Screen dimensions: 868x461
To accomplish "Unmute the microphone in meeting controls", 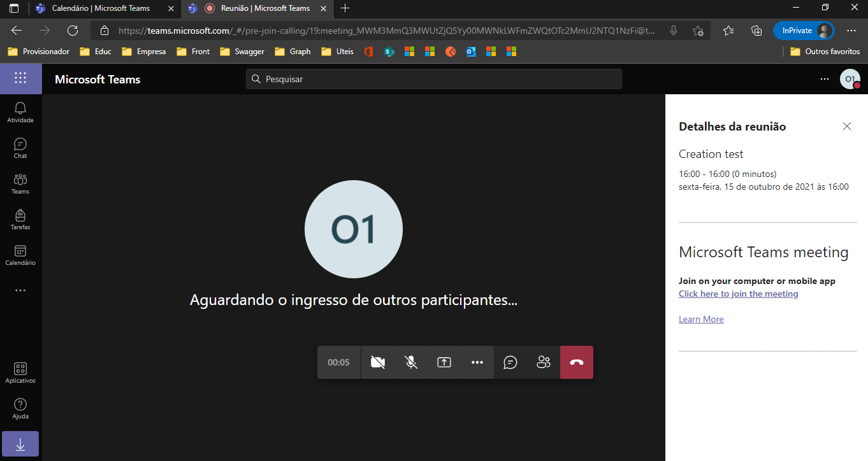I will point(411,362).
